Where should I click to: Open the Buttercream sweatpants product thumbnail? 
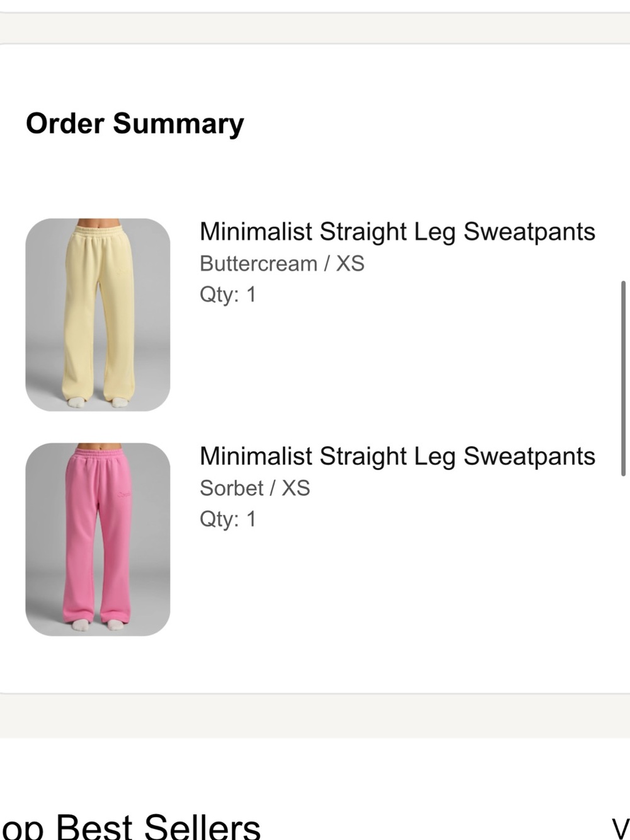(x=98, y=314)
